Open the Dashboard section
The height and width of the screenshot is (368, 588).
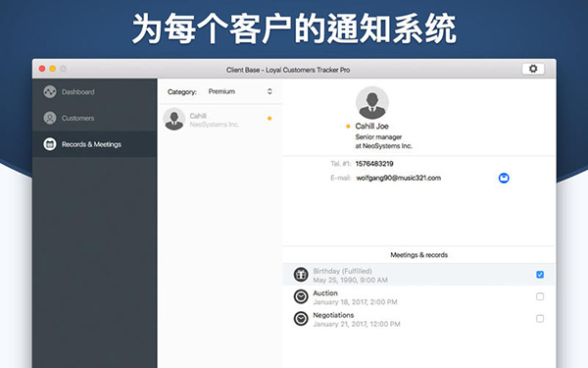coord(94,91)
